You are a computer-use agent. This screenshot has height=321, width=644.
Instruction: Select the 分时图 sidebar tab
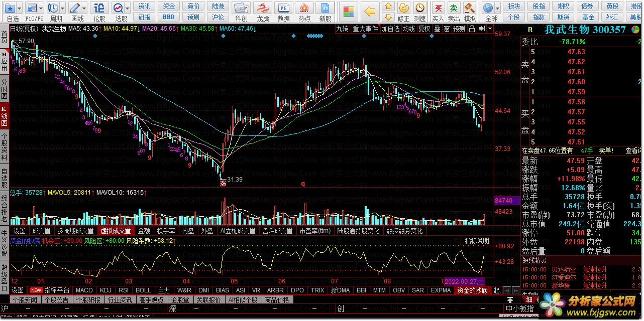(5, 89)
